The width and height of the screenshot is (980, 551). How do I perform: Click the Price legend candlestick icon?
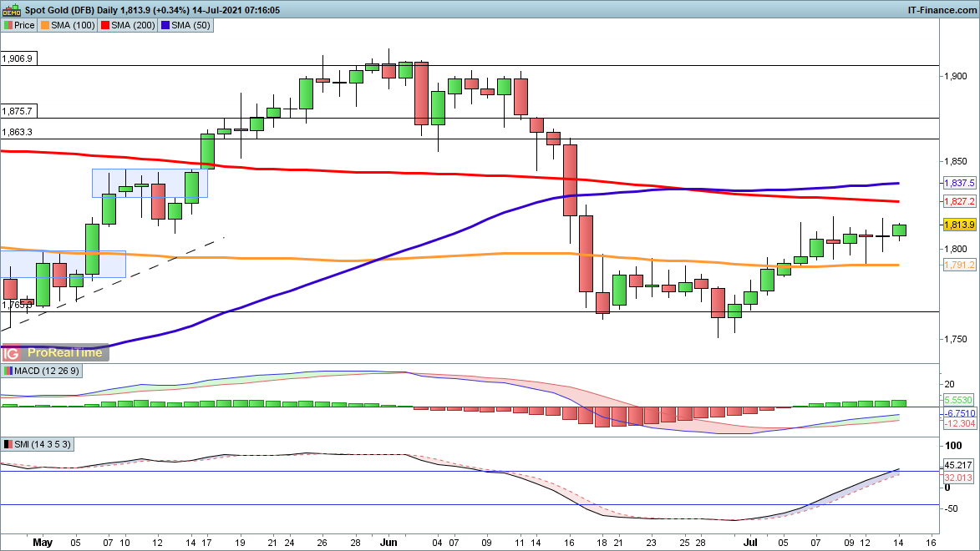tap(8, 25)
